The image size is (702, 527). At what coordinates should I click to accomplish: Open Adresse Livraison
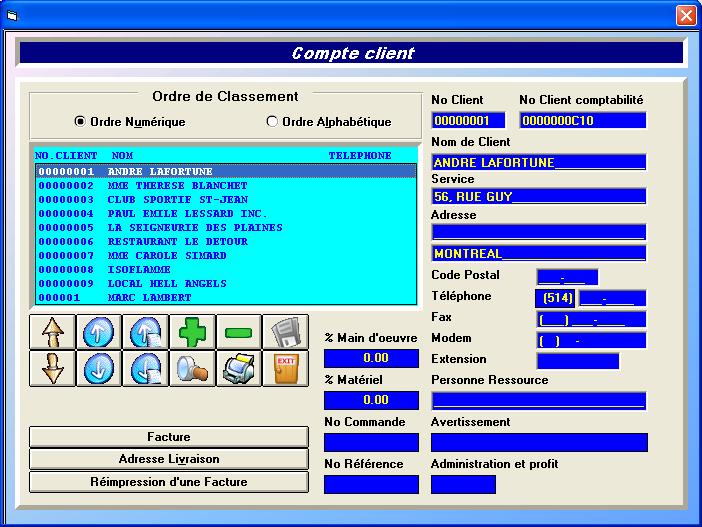pyautogui.click(x=169, y=459)
